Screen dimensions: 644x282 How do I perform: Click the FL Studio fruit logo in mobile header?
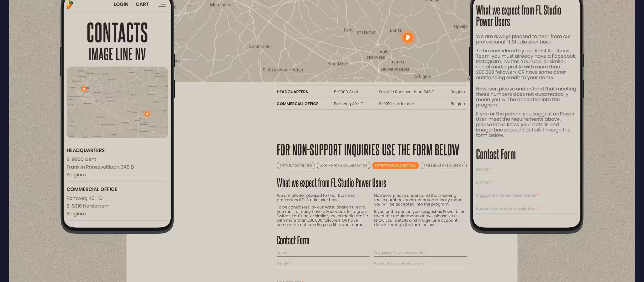point(70,5)
